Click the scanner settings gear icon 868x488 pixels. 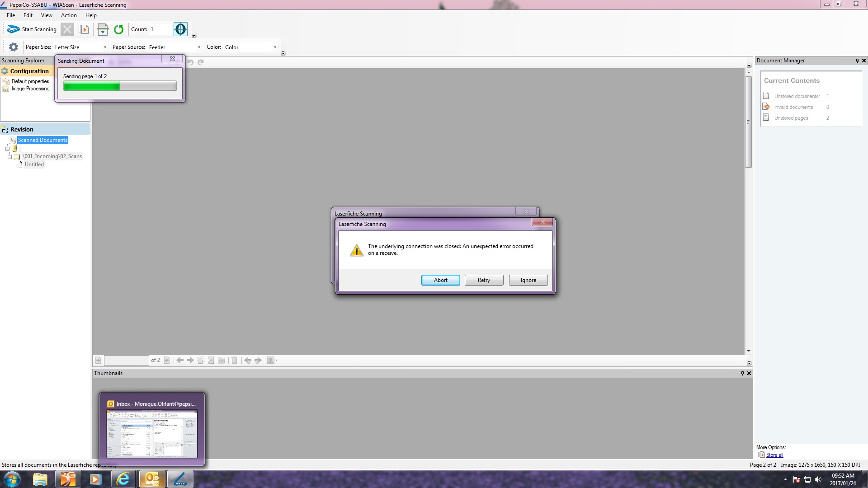[14, 47]
